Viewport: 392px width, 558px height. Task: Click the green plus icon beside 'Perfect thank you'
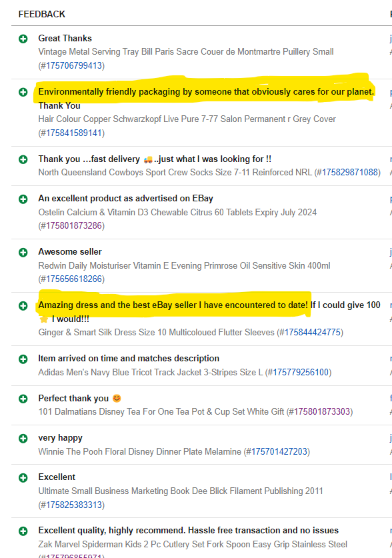(x=23, y=399)
